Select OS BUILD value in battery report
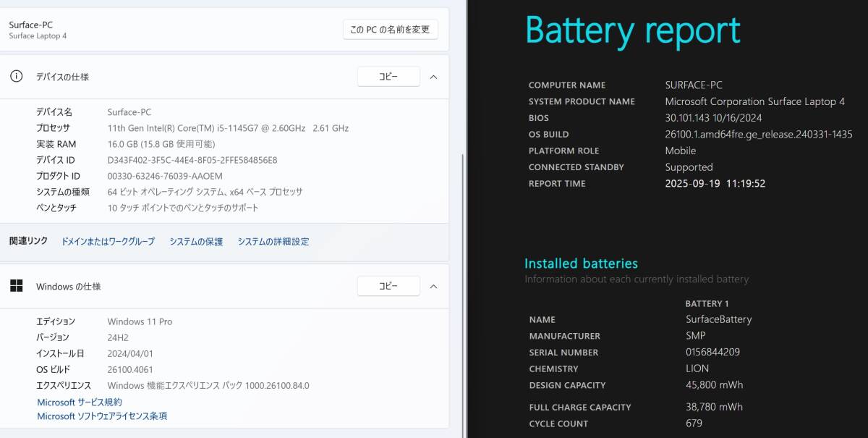Screen dimensions: 868x438 (759, 134)
